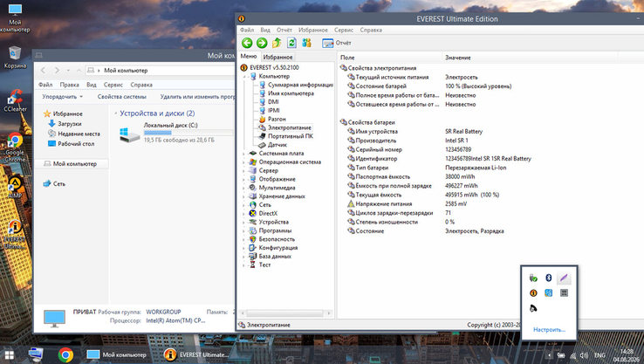Open Недавние места in Explorer navigation pane
Screen dimensions: 644x364
pyautogui.click(x=74, y=134)
